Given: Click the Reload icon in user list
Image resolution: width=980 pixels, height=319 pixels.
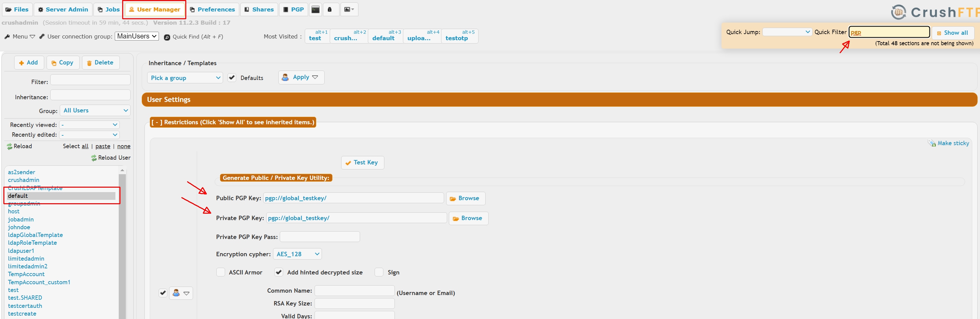Looking at the screenshot, I should (x=9, y=146).
